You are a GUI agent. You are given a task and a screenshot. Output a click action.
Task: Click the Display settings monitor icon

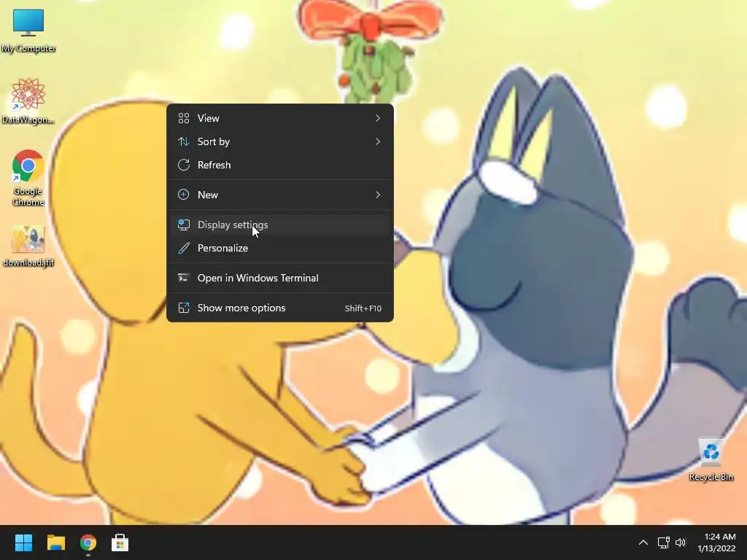click(x=183, y=225)
